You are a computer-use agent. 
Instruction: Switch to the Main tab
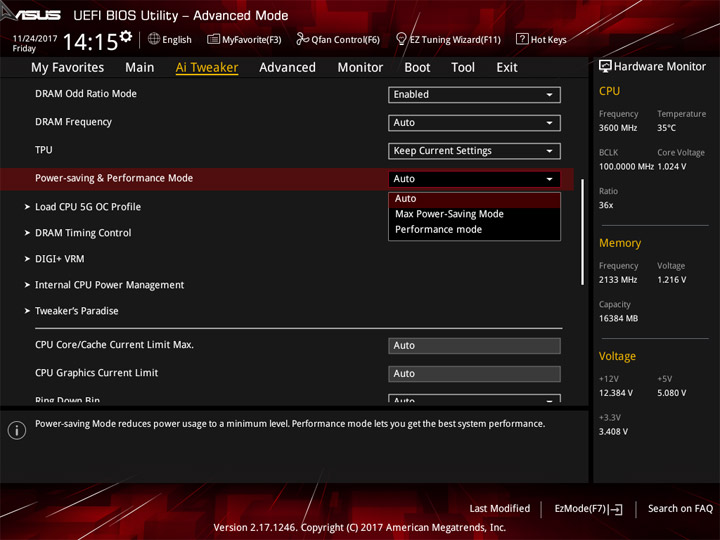coord(140,68)
